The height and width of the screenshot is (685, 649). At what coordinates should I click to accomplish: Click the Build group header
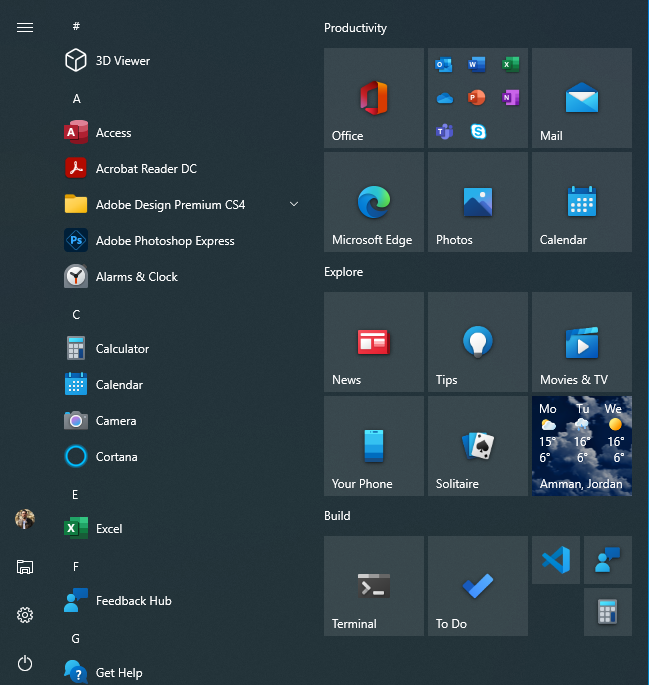[x=337, y=516]
